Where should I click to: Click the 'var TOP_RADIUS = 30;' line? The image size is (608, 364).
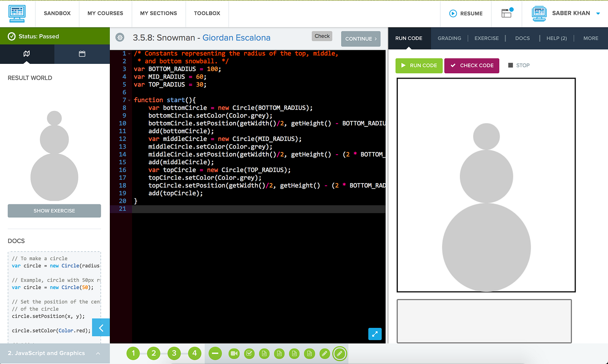pyautogui.click(x=170, y=85)
